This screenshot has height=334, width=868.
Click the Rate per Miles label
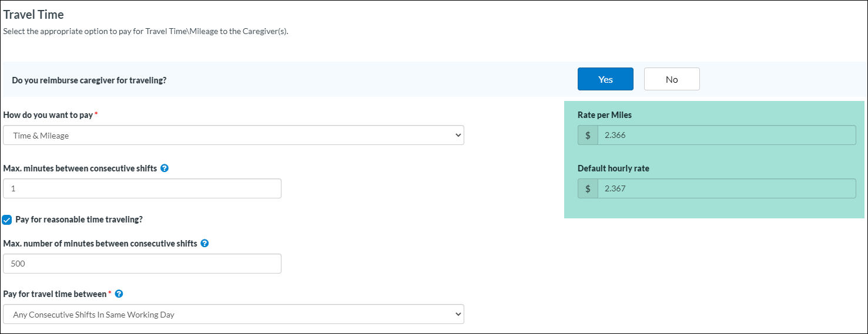[605, 115]
